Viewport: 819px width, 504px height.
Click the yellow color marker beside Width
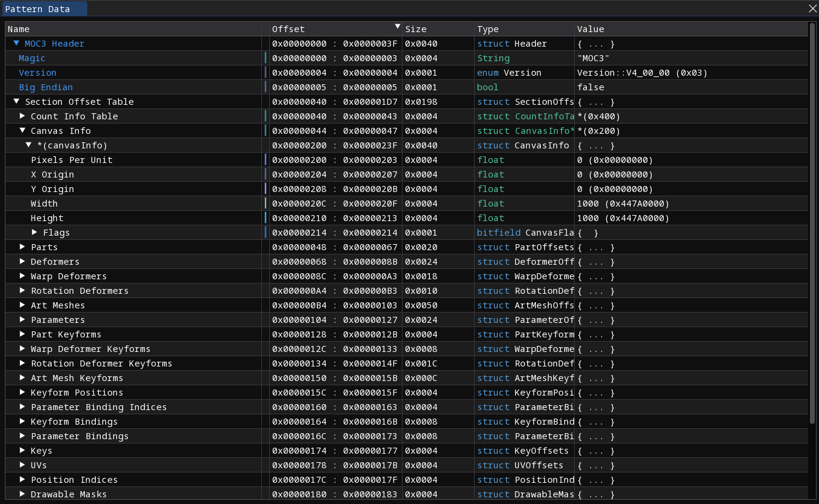pos(266,204)
